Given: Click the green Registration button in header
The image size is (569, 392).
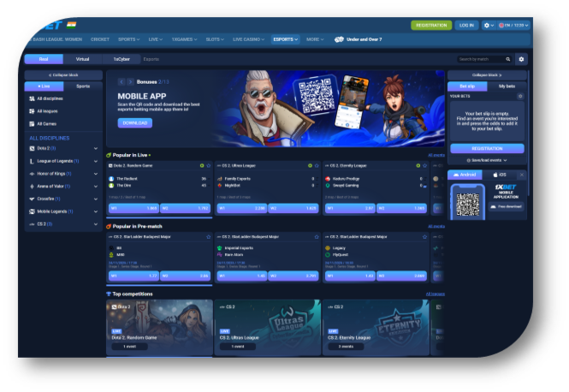Looking at the screenshot, I should click(x=430, y=26).
